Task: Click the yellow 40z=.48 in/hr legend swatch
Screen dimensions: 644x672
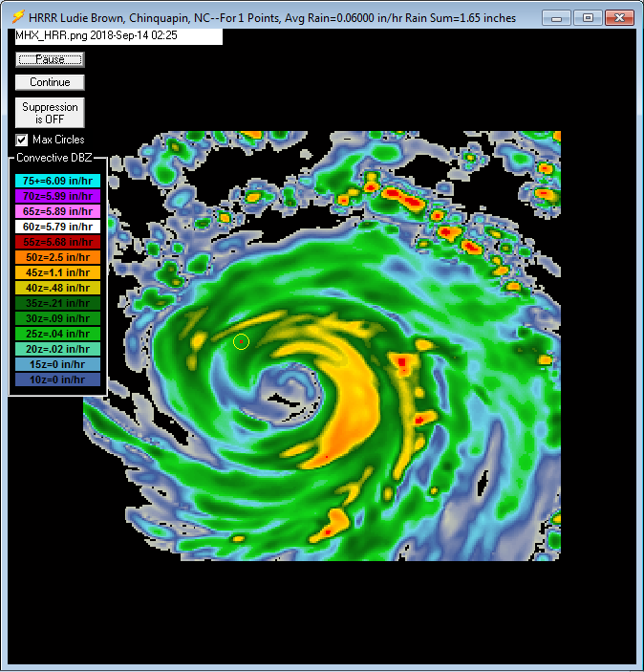Action: (x=57, y=288)
